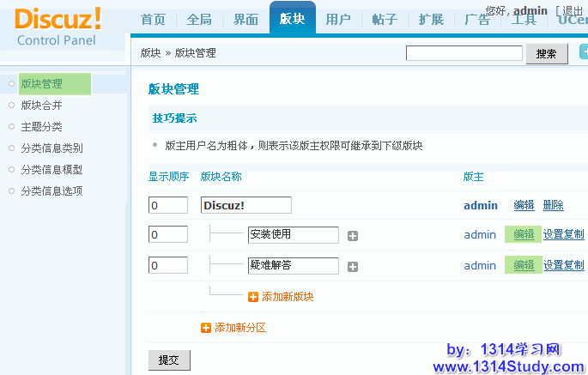Click the orange 添加新版块 plus icon
This screenshot has height=375, width=588.
click(253, 297)
